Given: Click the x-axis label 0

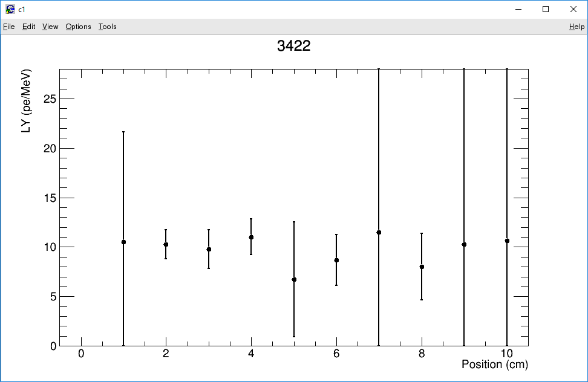Looking at the screenshot, I should 81,354.
